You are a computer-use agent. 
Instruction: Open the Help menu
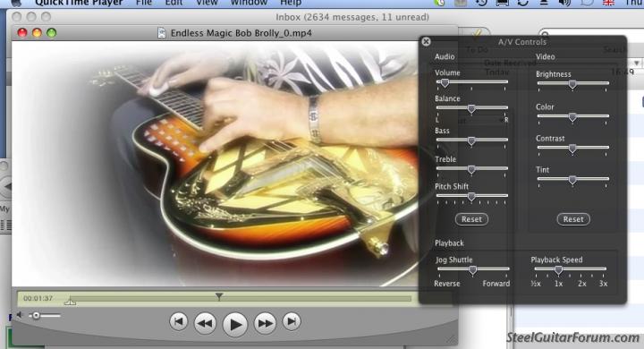tap(291, 3)
